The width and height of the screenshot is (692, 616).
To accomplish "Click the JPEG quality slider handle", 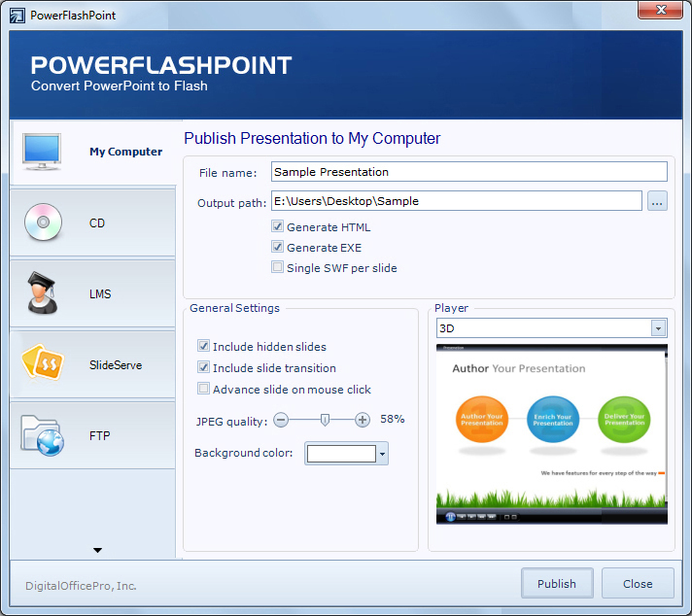I will [325, 420].
